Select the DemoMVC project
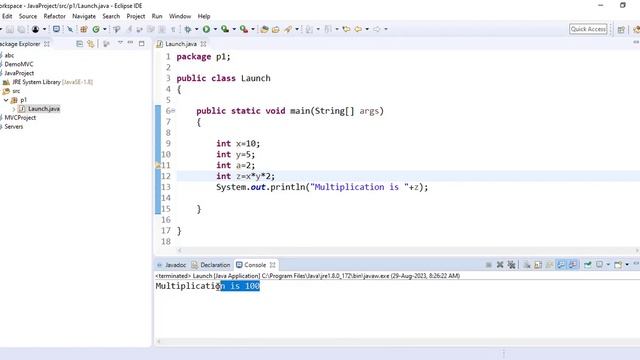Screen dimensions: 640x360 click(x=19, y=64)
